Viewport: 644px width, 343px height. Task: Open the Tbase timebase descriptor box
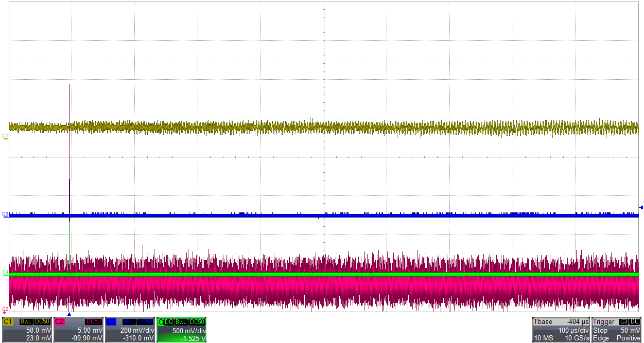(561, 330)
